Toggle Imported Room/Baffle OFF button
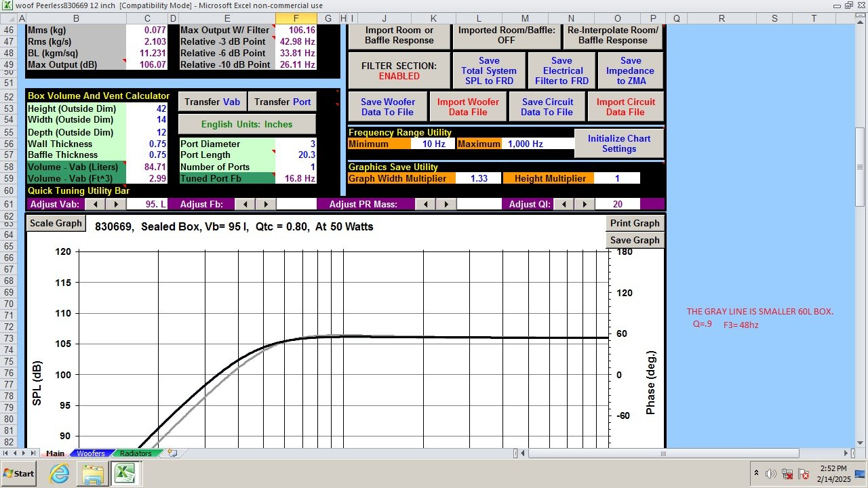The width and height of the screenshot is (868, 488). (507, 35)
